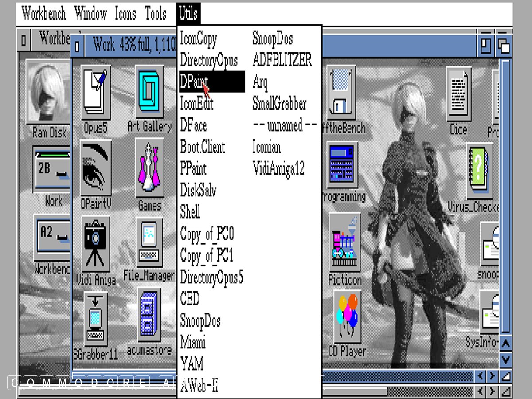Select the Vidi Amiga camera icon
Image resolution: width=532 pixels, height=399 pixels.
[x=96, y=244]
